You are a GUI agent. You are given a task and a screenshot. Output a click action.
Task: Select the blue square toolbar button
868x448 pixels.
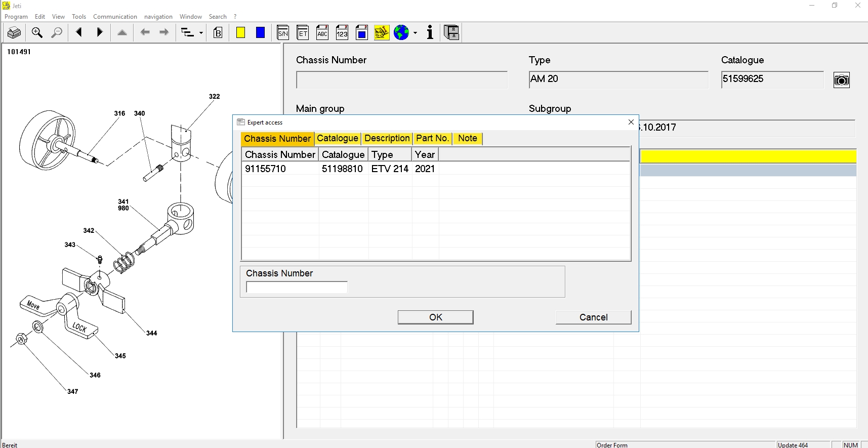tap(260, 33)
